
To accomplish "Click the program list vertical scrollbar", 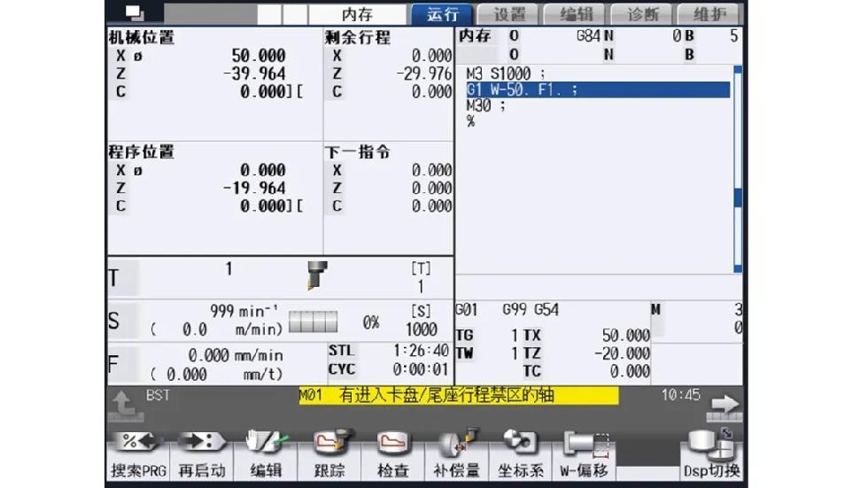I will point(737,168).
